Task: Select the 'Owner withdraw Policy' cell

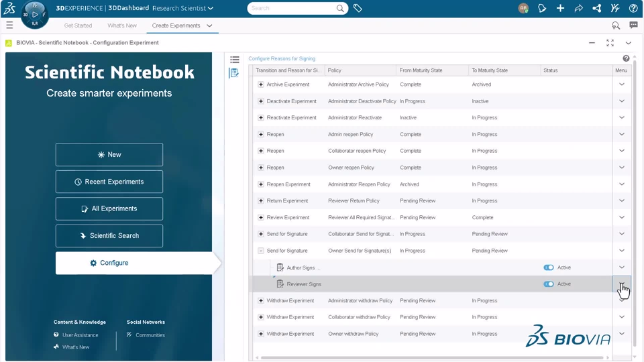Action: pyautogui.click(x=354, y=334)
